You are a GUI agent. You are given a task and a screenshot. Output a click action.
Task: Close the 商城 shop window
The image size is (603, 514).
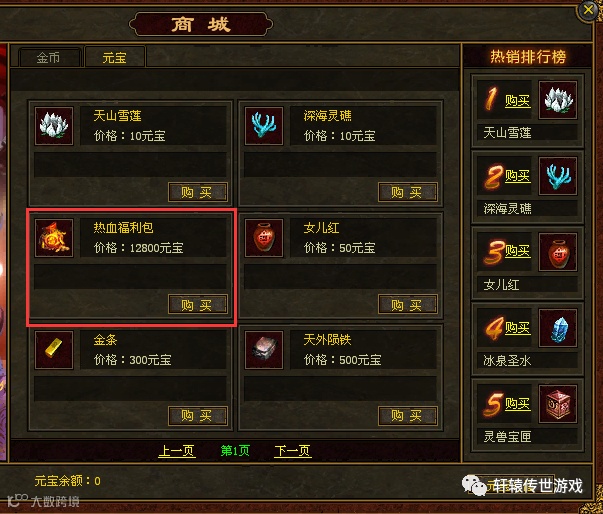588,10
